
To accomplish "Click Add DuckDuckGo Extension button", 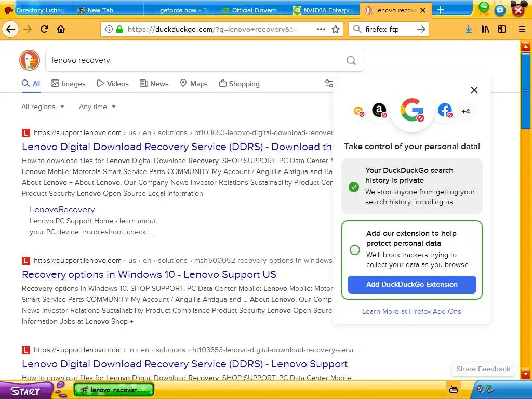I will pyautogui.click(x=411, y=284).
